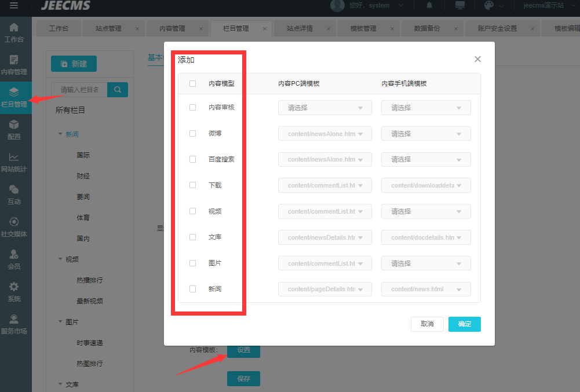Collapse the 视频 tree node

pyautogui.click(x=60, y=259)
